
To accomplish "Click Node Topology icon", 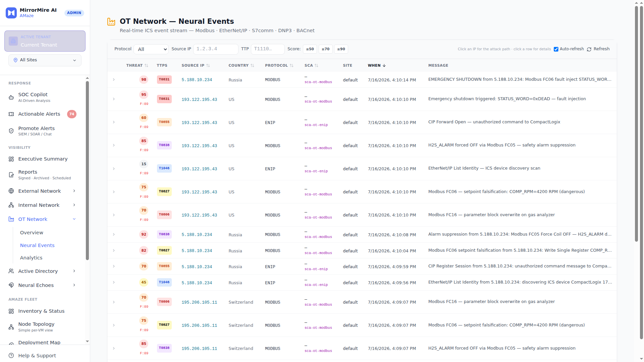I will tap(11, 327).
